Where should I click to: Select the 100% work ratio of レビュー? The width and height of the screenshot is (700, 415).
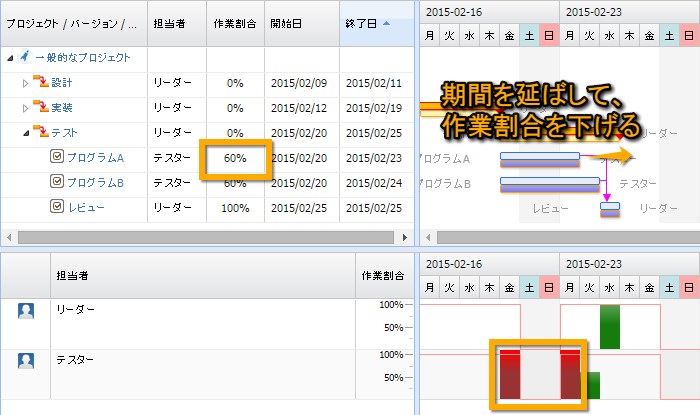(x=235, y=208)
